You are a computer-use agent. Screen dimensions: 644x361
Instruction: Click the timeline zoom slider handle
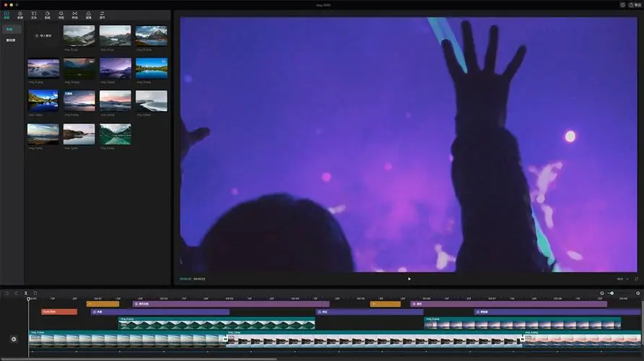(612, 293)
